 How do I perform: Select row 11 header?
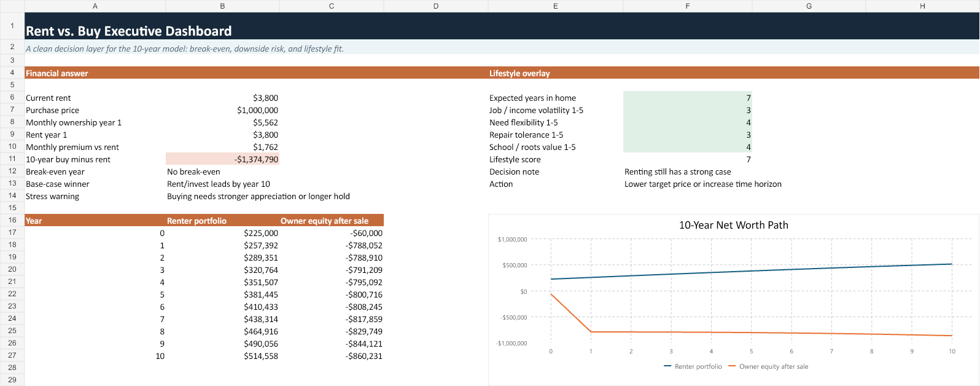pyautogui.click(x=12, y=159)
